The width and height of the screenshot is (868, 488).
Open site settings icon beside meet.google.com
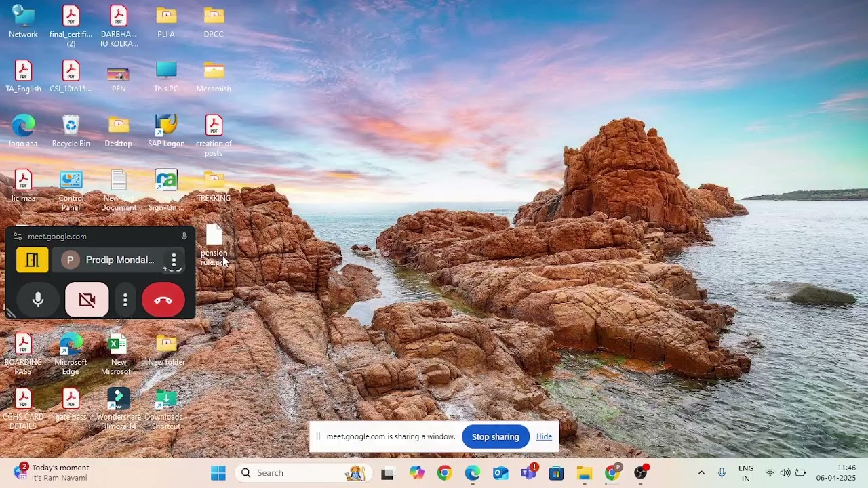tap(18, 237)
